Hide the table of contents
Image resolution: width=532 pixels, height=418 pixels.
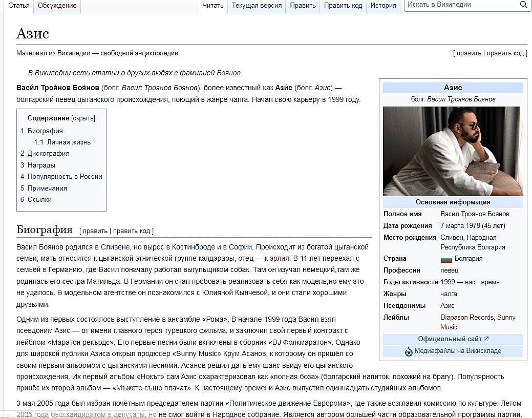pyautogui.click(x=83, y=118)
